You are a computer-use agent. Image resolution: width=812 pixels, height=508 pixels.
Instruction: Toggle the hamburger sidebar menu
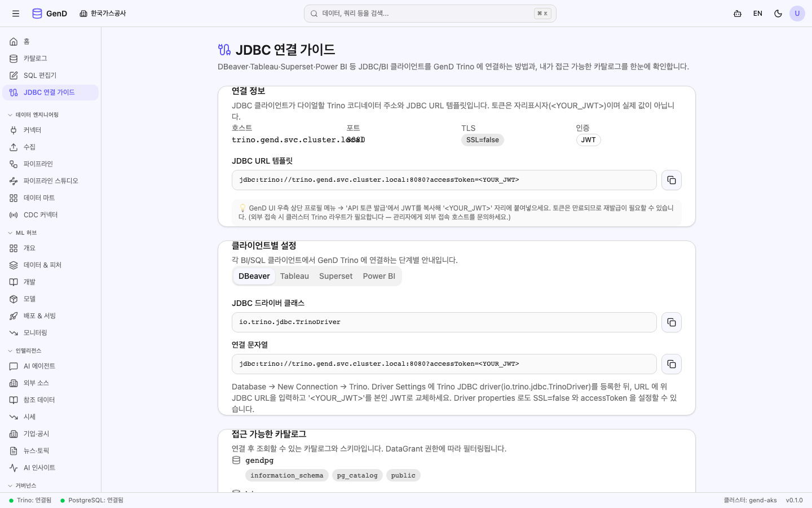coord(16,14)
